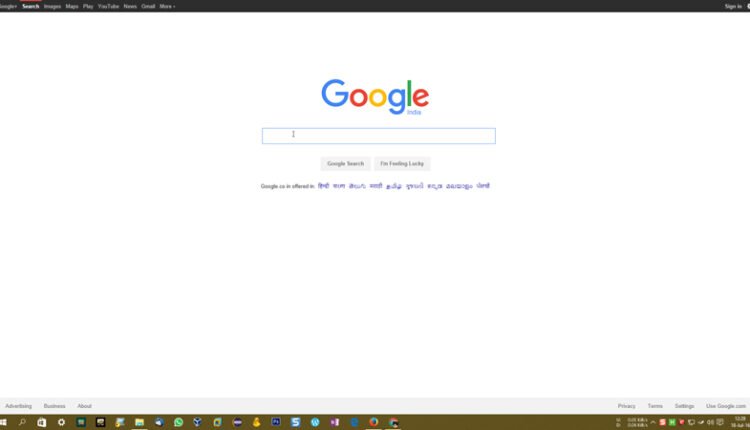Viewport: 750px width, 430px height.
Task: Open the blue S app taskbar icon
Action: point(296,422)
